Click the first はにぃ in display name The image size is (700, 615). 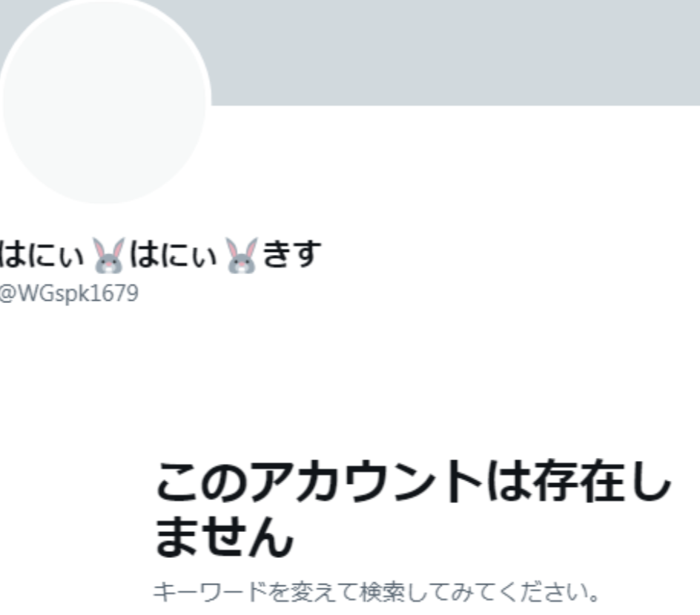(42, 255)
